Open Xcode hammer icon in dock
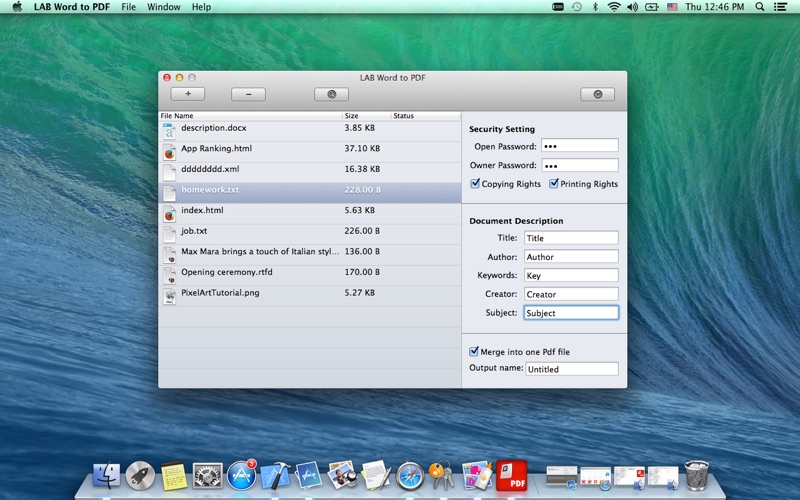800x500 pixels. [275, 476]
